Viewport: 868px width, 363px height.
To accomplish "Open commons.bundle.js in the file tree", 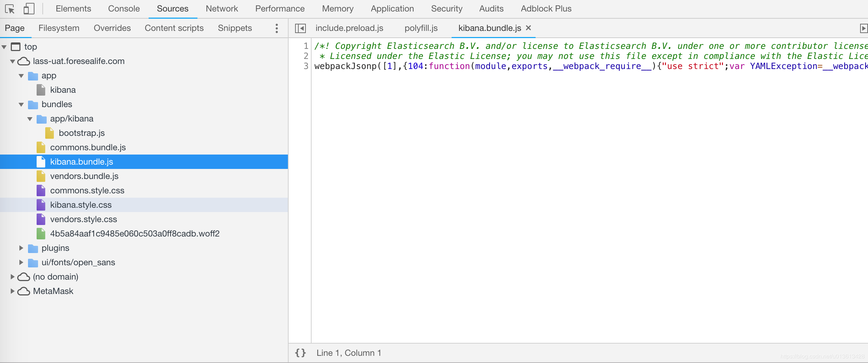I will (x=88, y=147).
